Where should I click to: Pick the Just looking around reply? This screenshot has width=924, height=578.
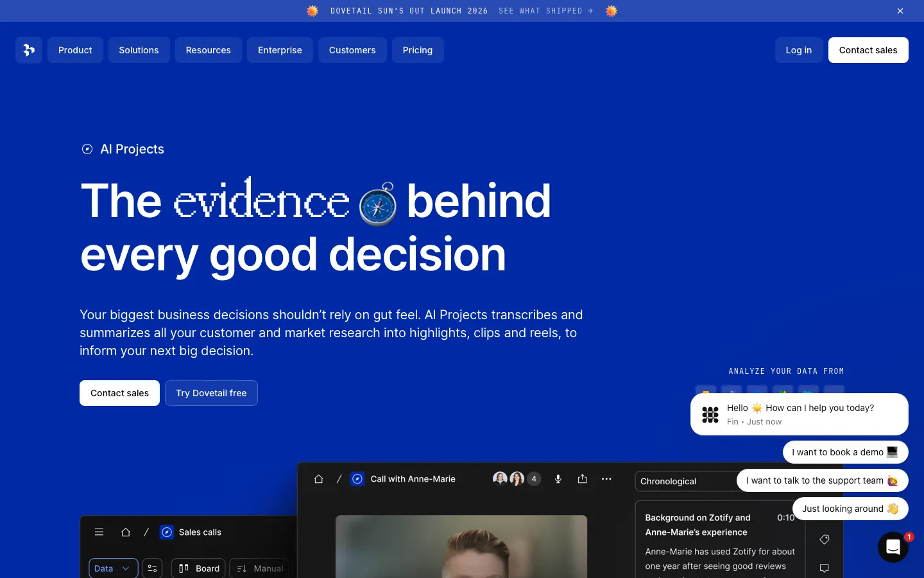click(850, 509)
